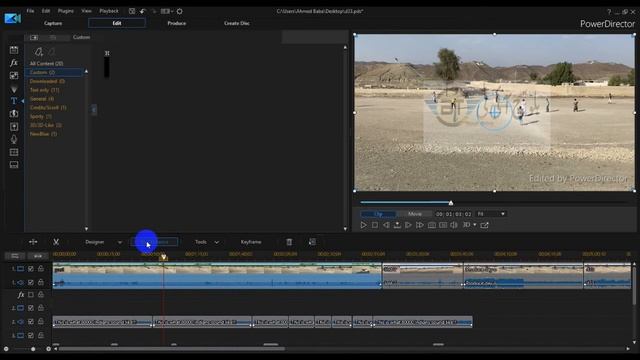This screenshot has height=360, width=640.
Task: Lock video track 1
Action: click(41, 268)
